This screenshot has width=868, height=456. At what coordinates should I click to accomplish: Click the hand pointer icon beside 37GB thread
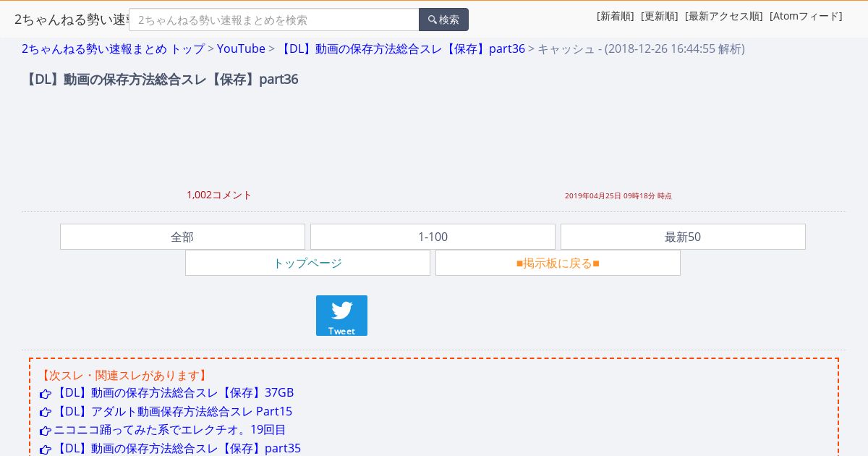[x=46, y=394]
